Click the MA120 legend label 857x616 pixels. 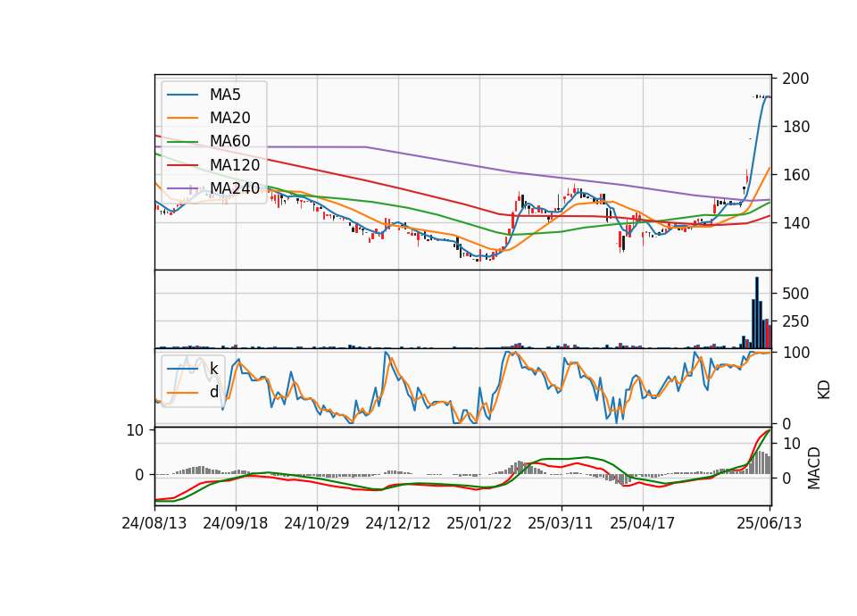235,164
